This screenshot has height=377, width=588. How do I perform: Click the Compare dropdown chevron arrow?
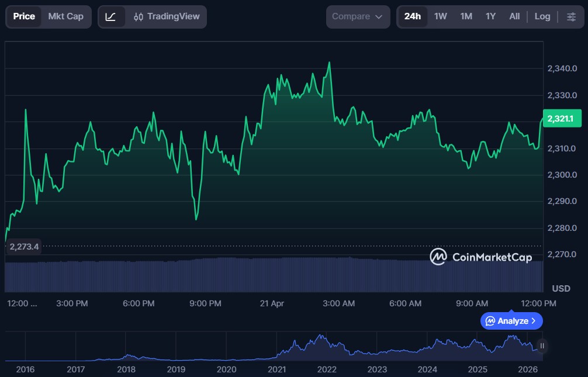379,17
